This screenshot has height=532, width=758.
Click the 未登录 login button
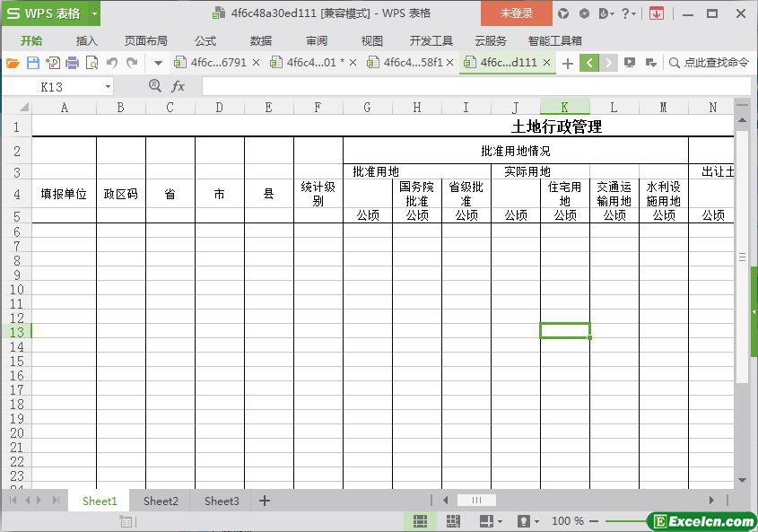click(x=517, y=13)
